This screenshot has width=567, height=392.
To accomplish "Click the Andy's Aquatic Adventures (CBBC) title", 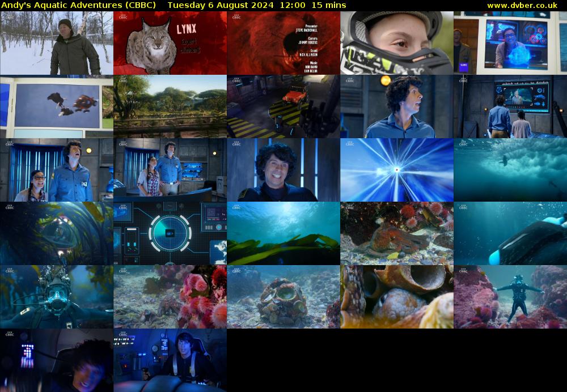I will pyautogui.click(x=78, y=6).
